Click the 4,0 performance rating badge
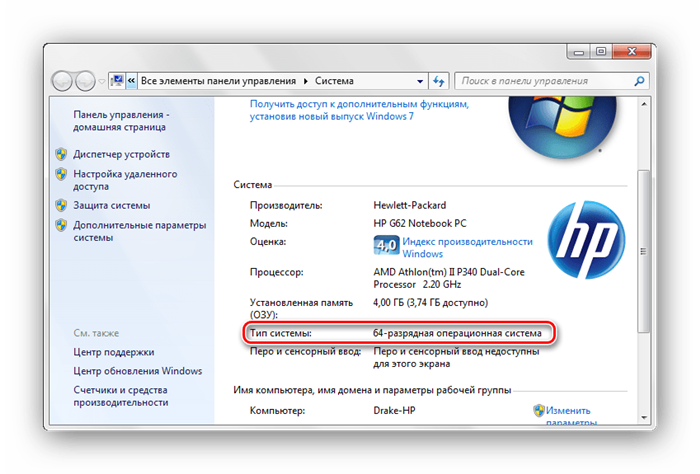The height and width of the screenshot is (474, 700). 387,245
